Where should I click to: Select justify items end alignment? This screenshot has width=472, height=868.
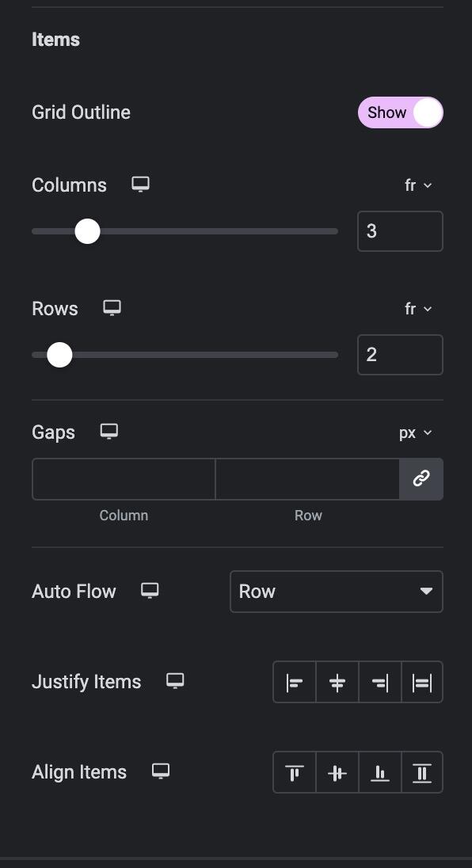coord(379,682)
